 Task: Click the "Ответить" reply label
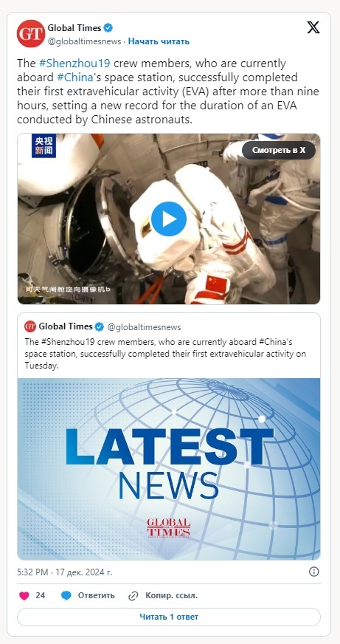97,595
